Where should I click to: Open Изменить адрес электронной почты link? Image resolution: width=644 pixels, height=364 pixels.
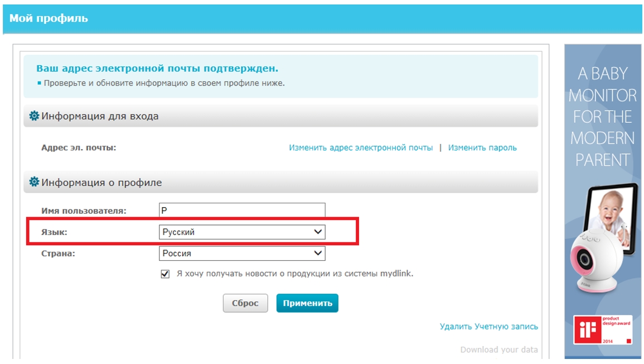[x=361, y=148]
